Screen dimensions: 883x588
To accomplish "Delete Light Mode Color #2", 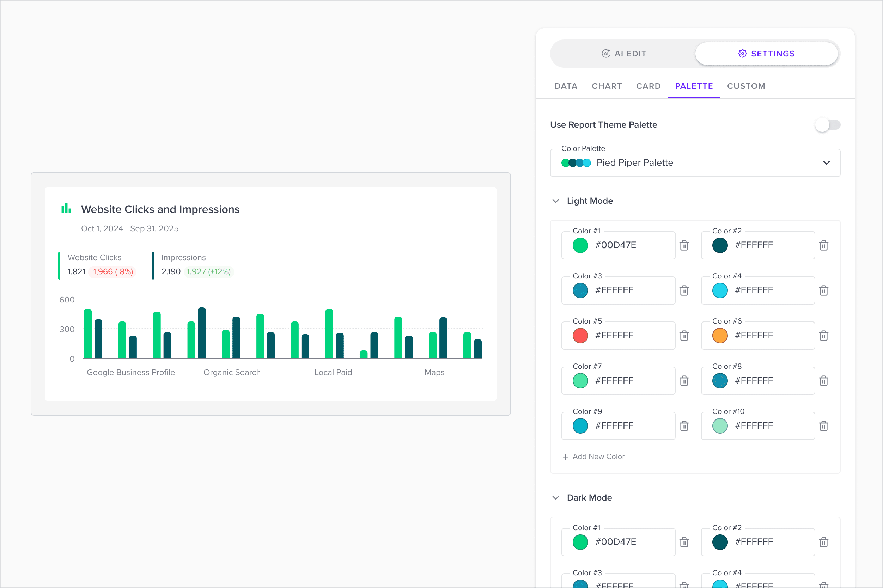I will point(823,245).
